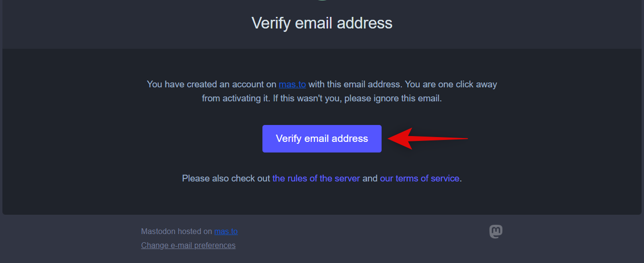Click the 'Please also check out' text

point(226,178)
